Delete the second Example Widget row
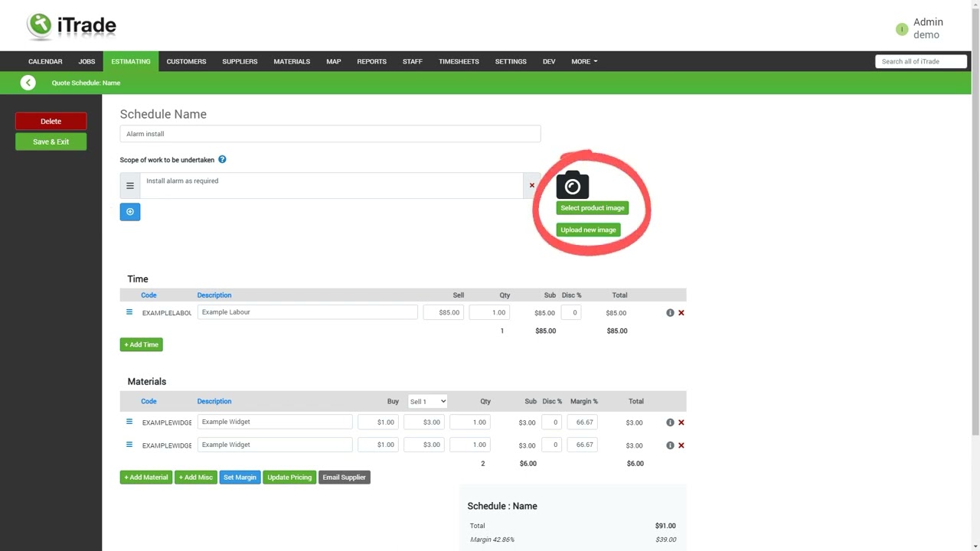The height and width of the screenshot is (551, 980). click(x=681, y=445)
